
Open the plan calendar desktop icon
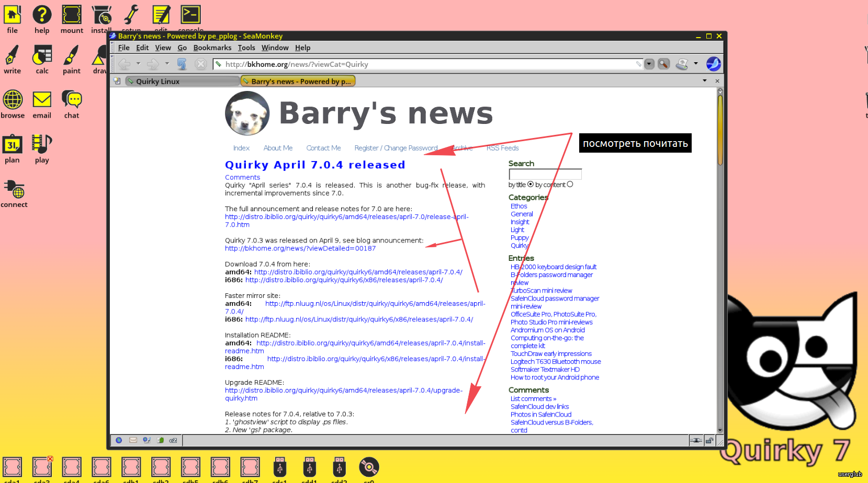pos(13,149)
